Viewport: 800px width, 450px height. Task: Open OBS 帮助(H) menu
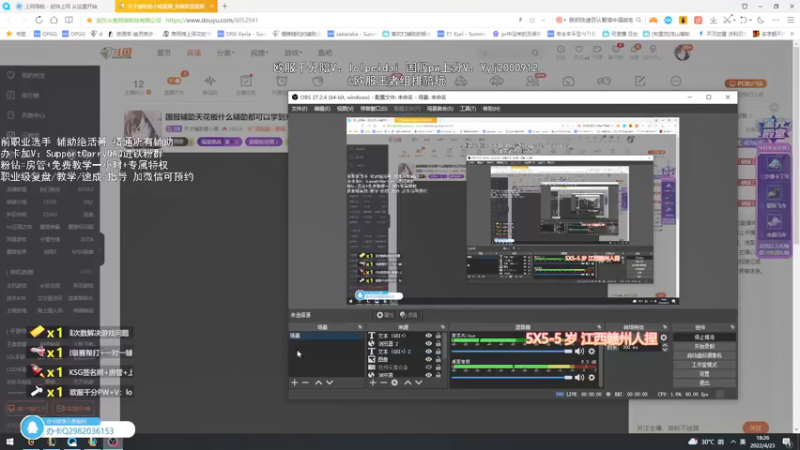pyautogui.click(x=491, y=109)
